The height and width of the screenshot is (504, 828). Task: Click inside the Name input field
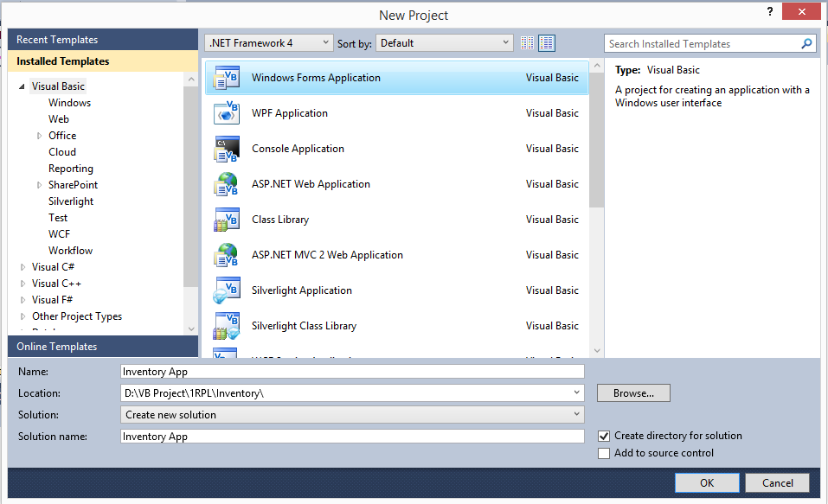point(351,371)
